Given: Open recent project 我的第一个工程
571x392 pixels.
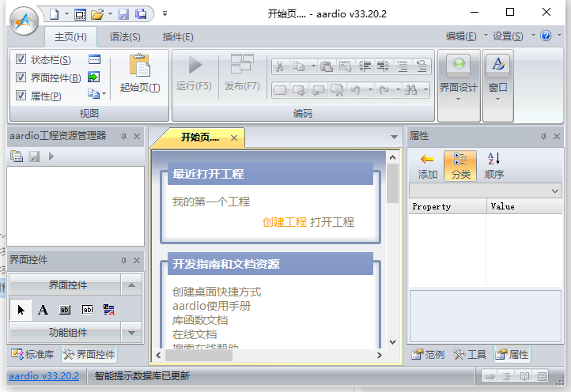Looking at the screenshot, I should (x=211, y=202).
